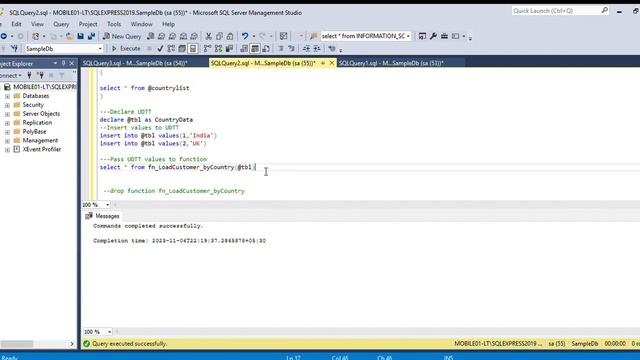This screenshot has width=640, height=360.
Task: Expand the Server Objects node
Action: coord(7,114)
